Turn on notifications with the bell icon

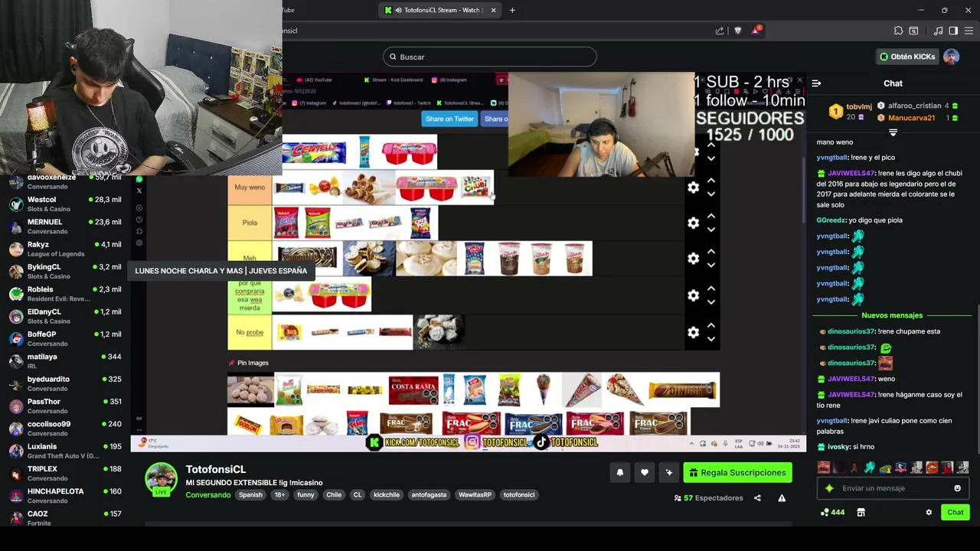[620, 473]
